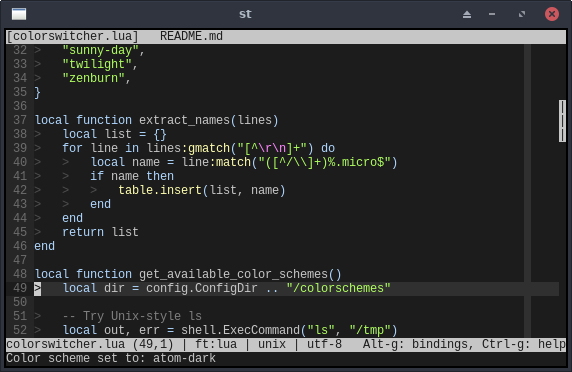Click 'if name then' on line 41
The image size is (572, 372).
click(132, 176)
